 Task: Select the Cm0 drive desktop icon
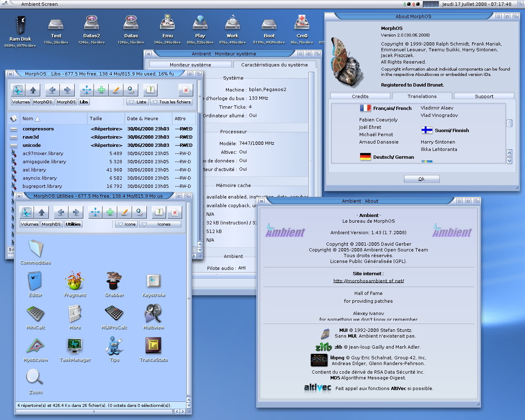coord(302,25)
